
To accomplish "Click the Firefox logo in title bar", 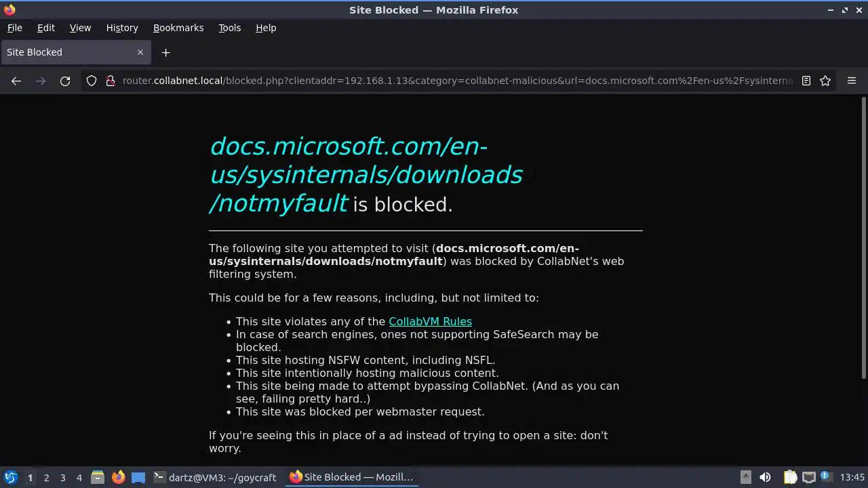I will tap(9, 9).
